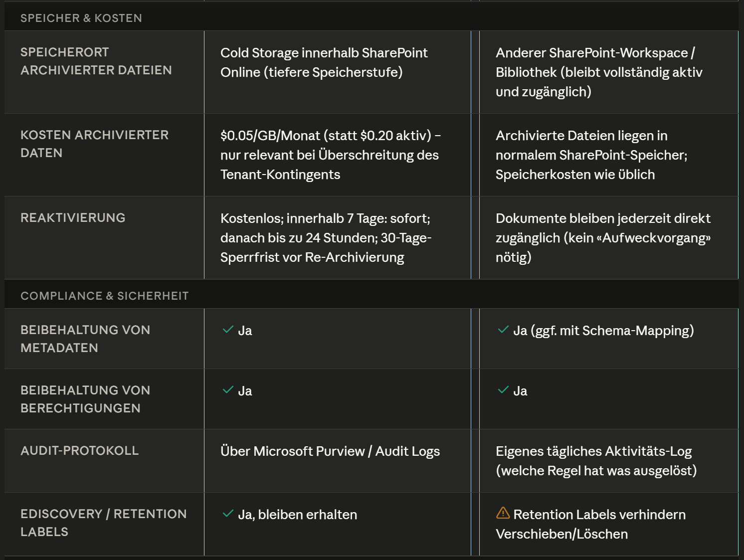The width and height of the screenshot is (744, 560).
Task: Click the 'Kosten archivierter Daten' row label
Action: [95, 144]
